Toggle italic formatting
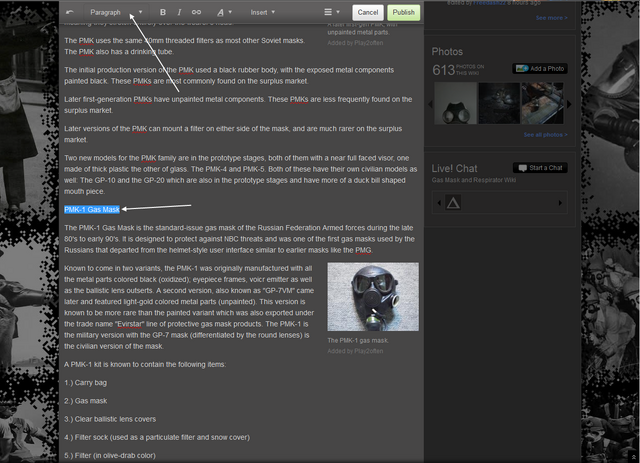640x463 pixels. point(179,12)
